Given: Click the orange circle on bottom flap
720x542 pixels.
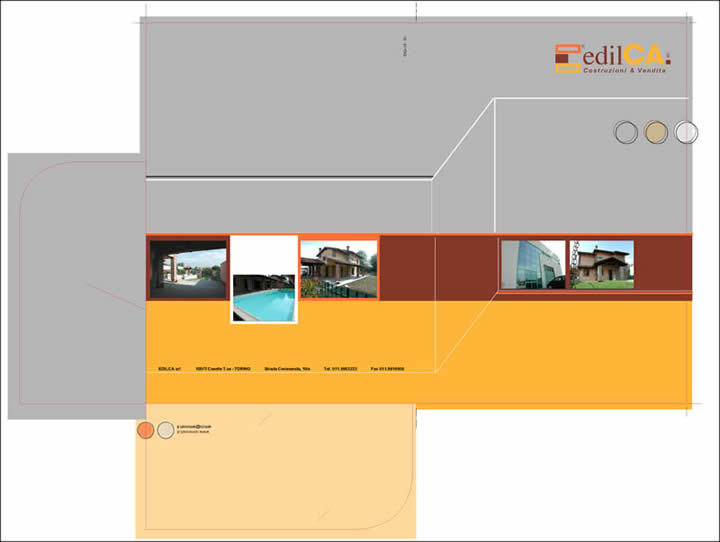Looking at the screenshot, I should click(x=145, y=430).
